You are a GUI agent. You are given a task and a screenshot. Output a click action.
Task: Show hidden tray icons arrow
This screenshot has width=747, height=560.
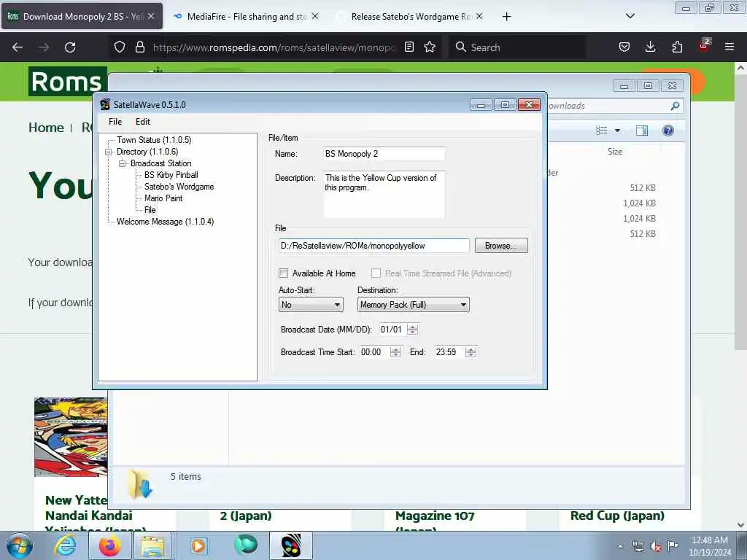(620, 546)
